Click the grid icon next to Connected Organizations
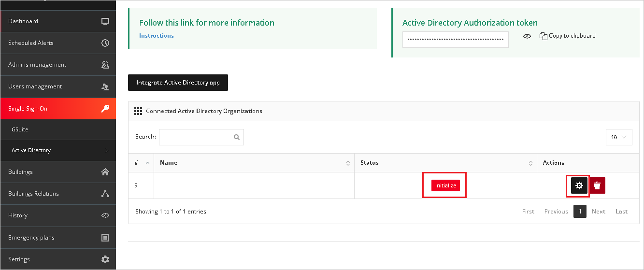 pyautogui.click(x=138, y=111)
